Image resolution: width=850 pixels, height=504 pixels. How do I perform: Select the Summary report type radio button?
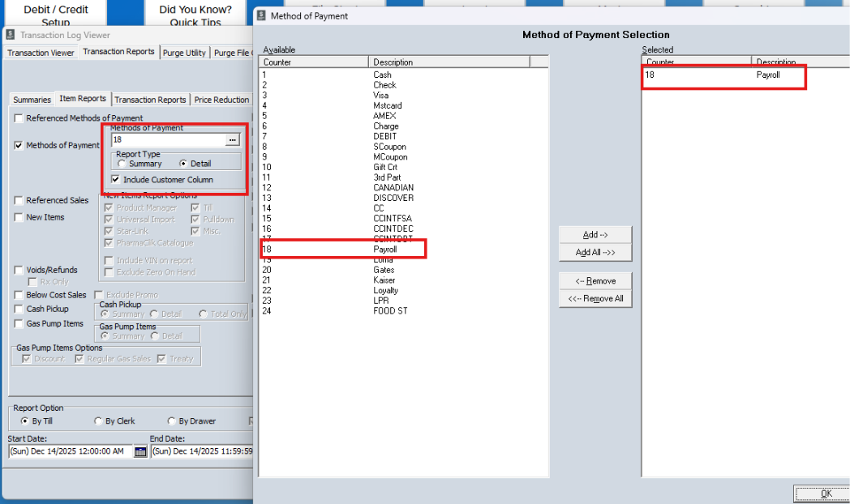[122, 164]
